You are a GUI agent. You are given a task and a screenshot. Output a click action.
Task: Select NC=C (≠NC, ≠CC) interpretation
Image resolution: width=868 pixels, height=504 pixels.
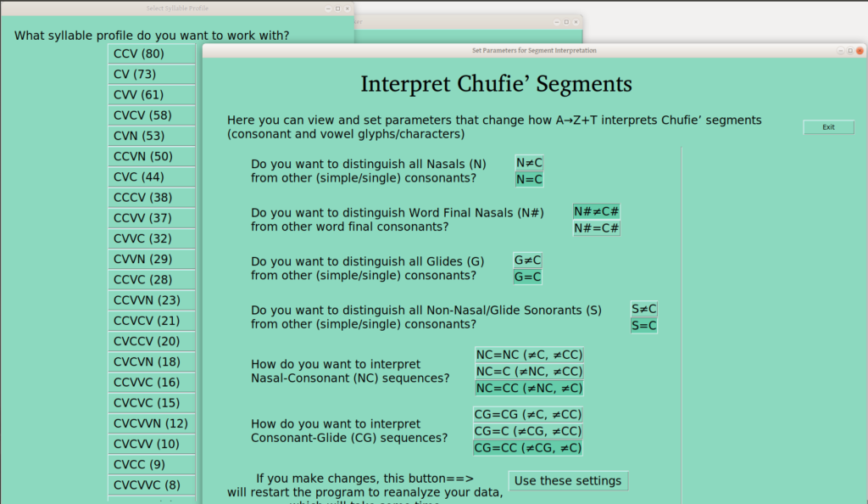pos(529,371)
